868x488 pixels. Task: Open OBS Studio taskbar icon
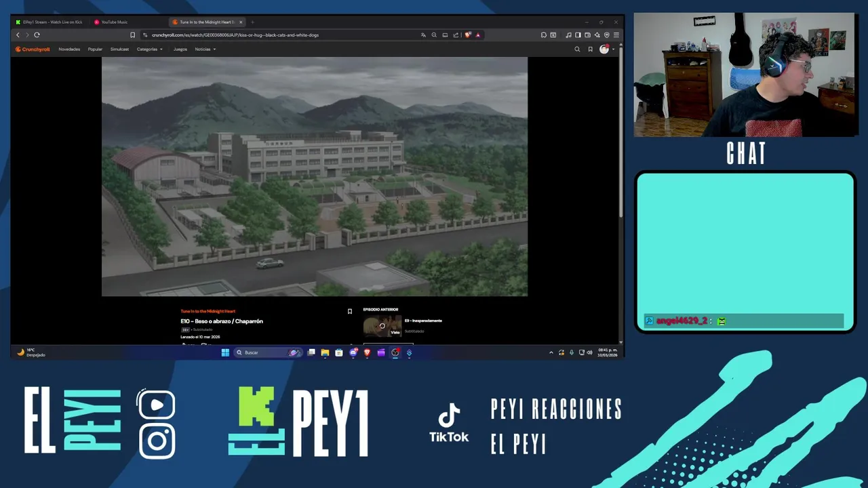click(x=395, y=352)
